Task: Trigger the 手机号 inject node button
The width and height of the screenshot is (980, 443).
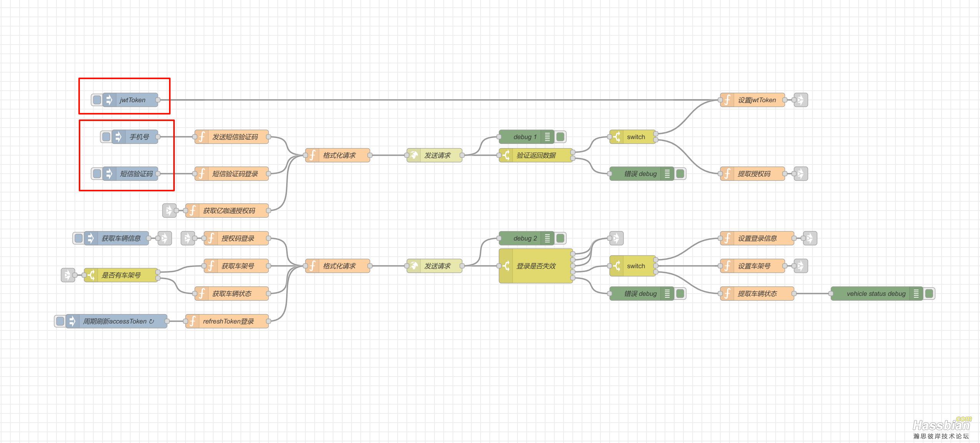Action: tap(106, 137)
